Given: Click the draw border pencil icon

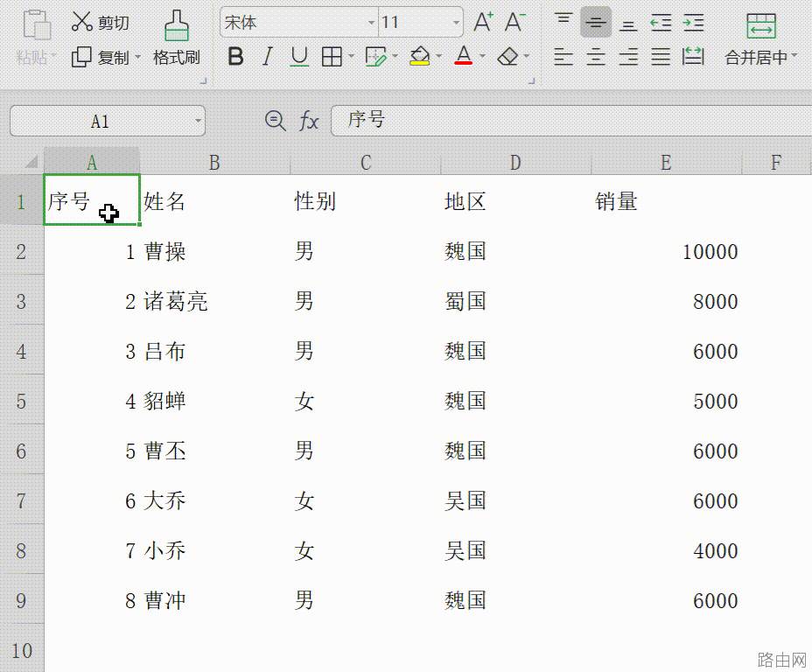Looking at the screenshot, I should 375,56.
